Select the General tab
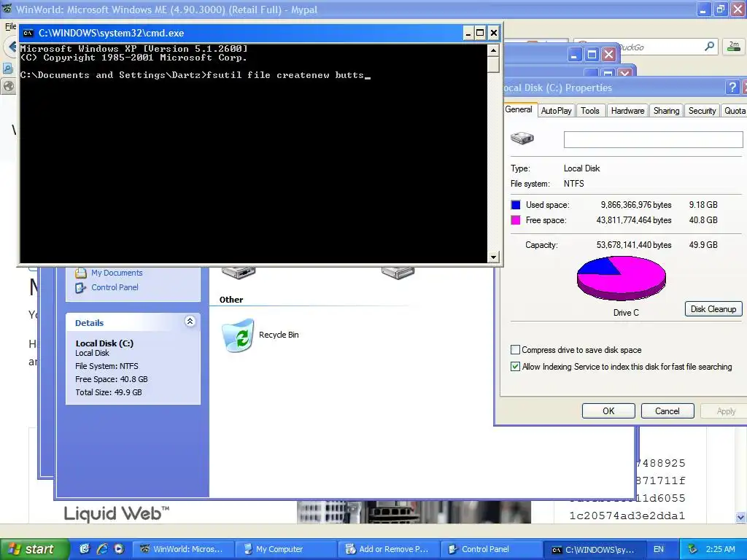Image resolution: width=747 pixels, height=560 pixels. coord(519,109)
